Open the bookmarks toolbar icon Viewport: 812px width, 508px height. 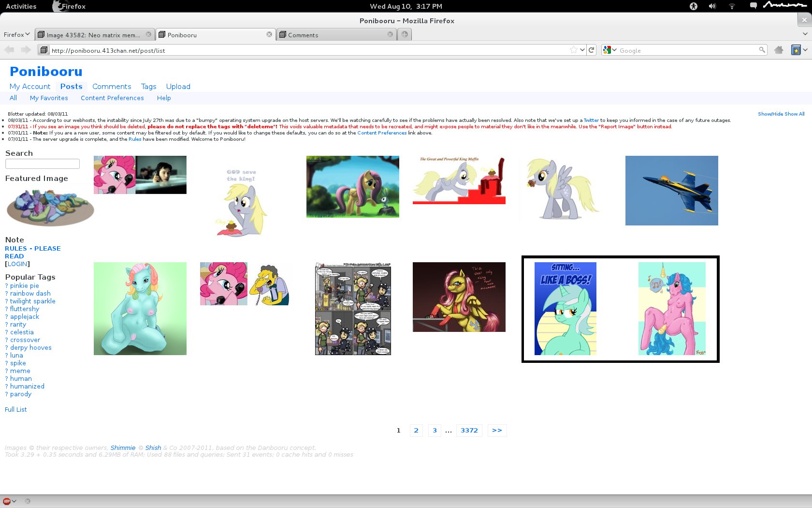pos(796,50)
